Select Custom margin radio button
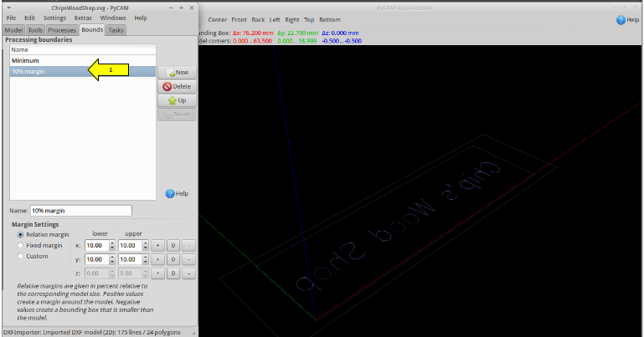644x337 pixels. click(x=33, y=256)
